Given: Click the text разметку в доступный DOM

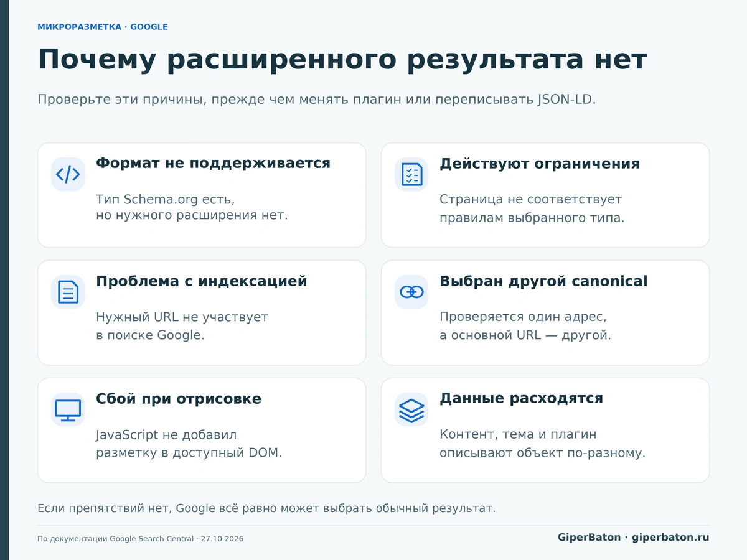Looking at the screenshot, I should tap(189, 453).
